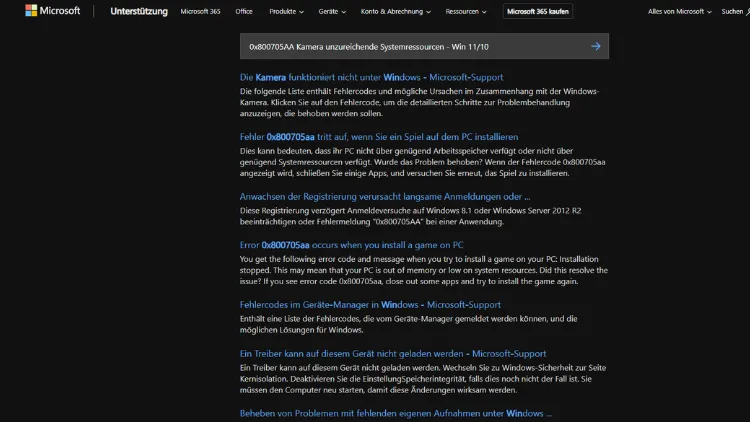Submit search with the arrow icon

coord(596,46)
